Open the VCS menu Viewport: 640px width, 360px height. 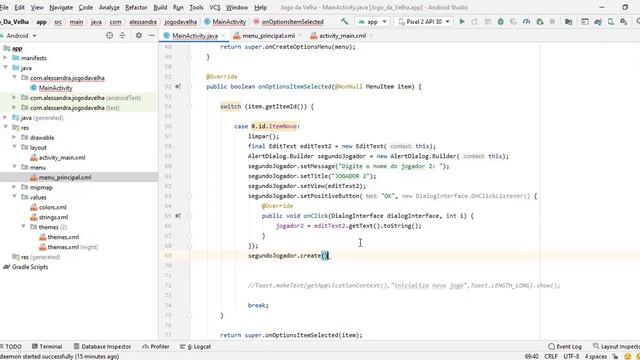(215, 7)
